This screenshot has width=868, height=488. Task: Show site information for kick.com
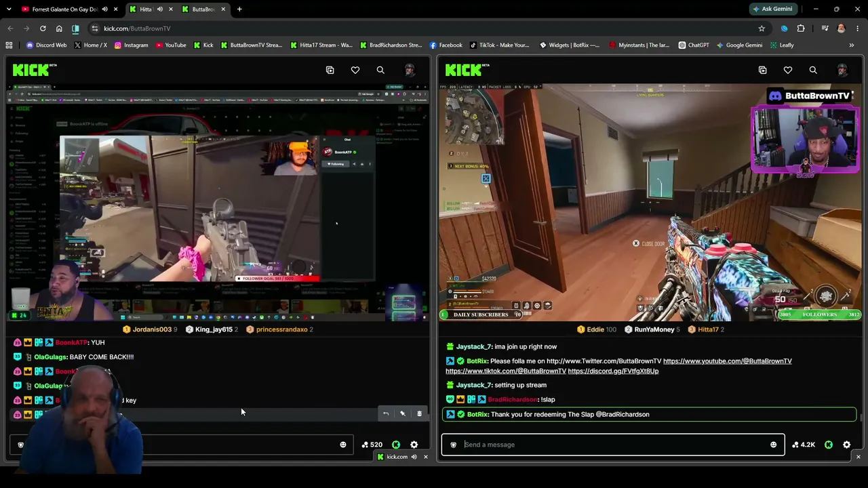(x=95, y=28)
